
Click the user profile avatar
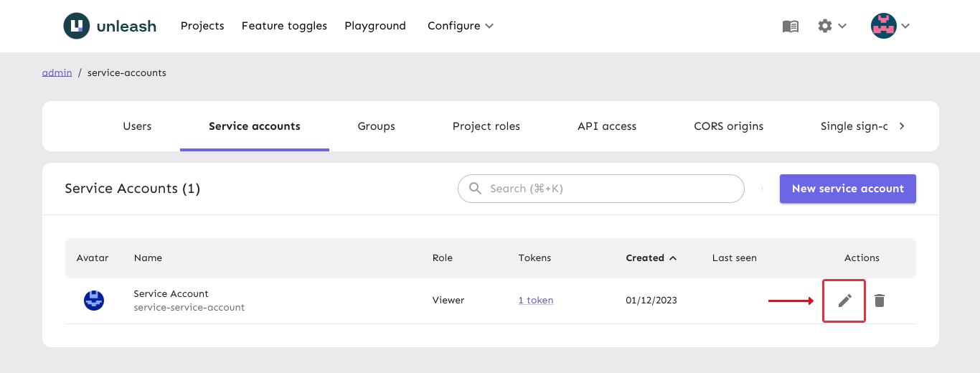883,26
